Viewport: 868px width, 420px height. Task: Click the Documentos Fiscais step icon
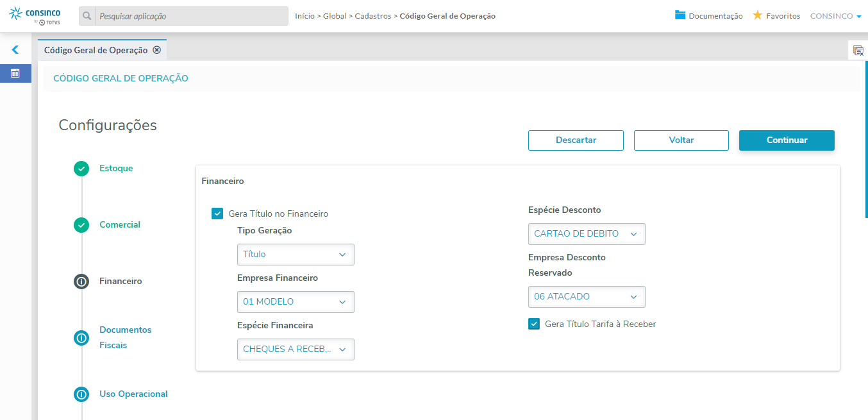tap(81, 337)
